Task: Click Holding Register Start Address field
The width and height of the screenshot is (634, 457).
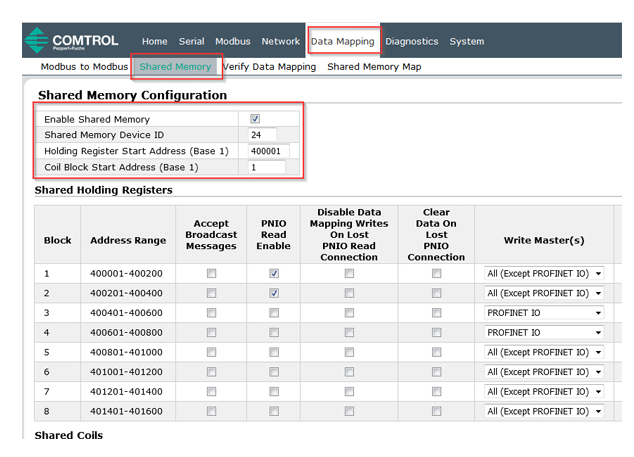Action: click(x=269, y=151)
